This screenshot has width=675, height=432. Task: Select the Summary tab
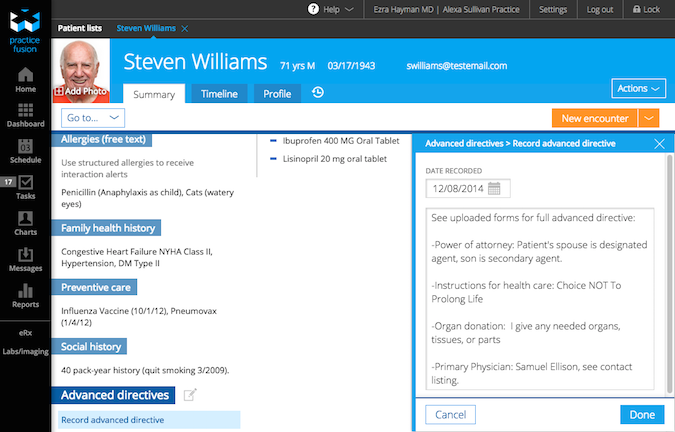pyautogui.click(x=154, y=94)
